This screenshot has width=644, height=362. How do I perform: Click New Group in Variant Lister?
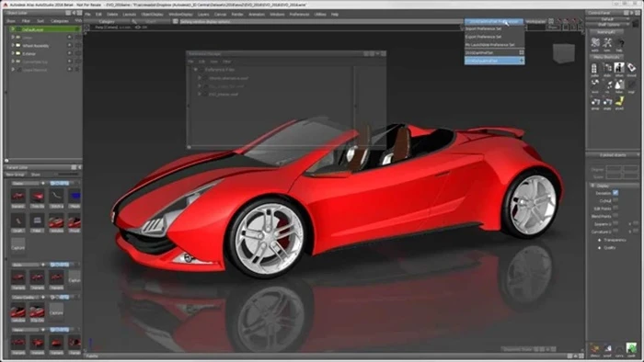(16, 175)
